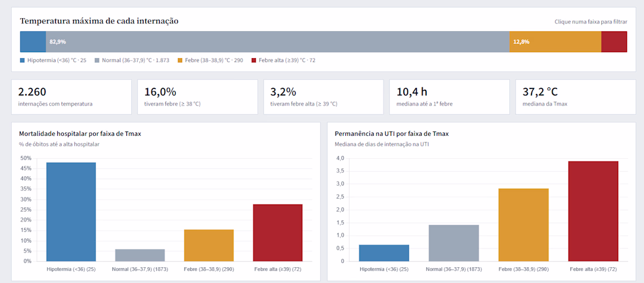Click the 'mediana da Tmax' label
The width and height of the screenshot is (644, 283).
coord(544,104)
